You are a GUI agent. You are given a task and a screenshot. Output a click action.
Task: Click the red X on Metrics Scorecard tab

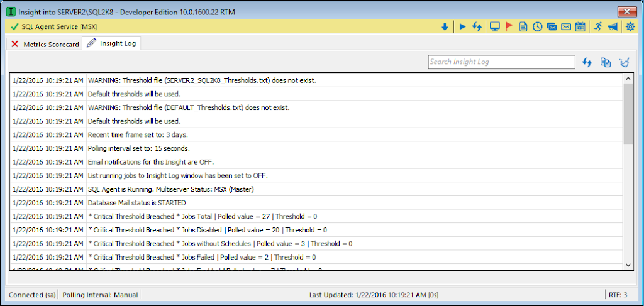click(15, 45)
